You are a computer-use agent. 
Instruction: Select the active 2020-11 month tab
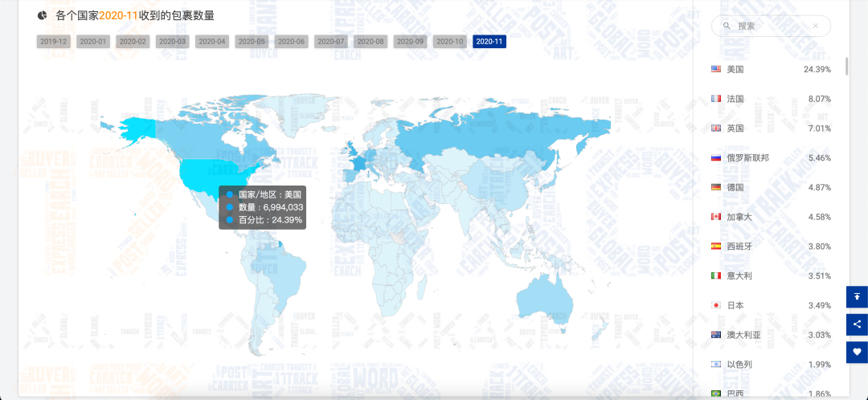pos(489,42)
